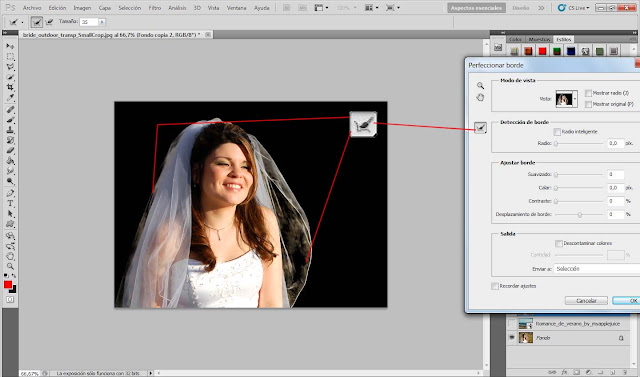Select the History Brush tool
The height and width of the screenshot is (377, 640).
pos(10,140)
